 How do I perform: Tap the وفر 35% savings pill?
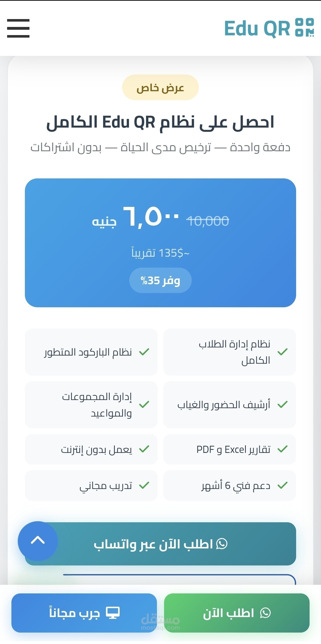(x=160, y=280)
